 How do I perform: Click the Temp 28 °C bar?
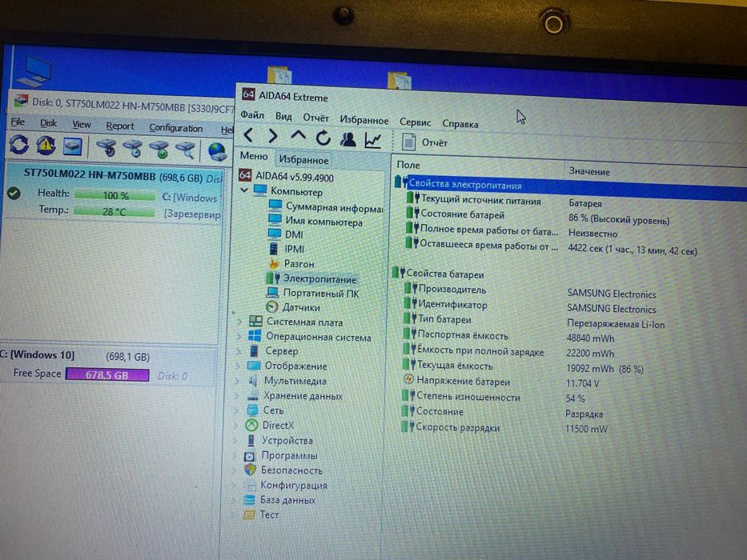[114, 211]
